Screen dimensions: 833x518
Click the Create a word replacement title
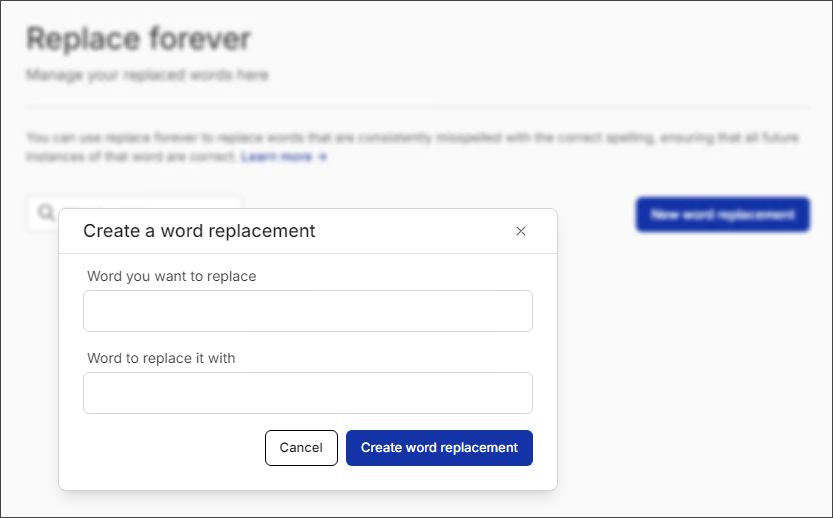(199, 231)
